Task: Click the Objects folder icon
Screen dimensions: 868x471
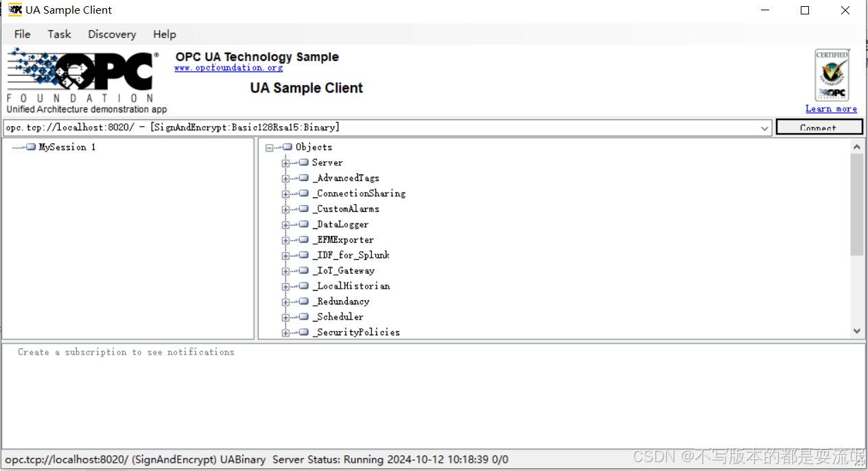Action: click(288, 147)
